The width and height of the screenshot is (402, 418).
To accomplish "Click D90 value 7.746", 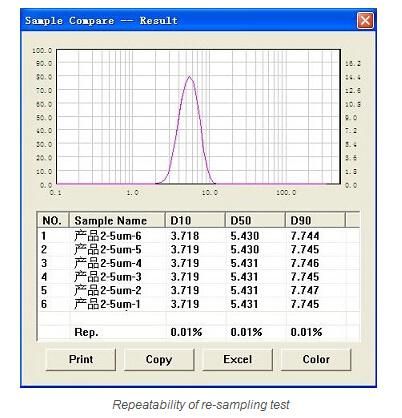I will pyautogui.click(x=305, y=263).
